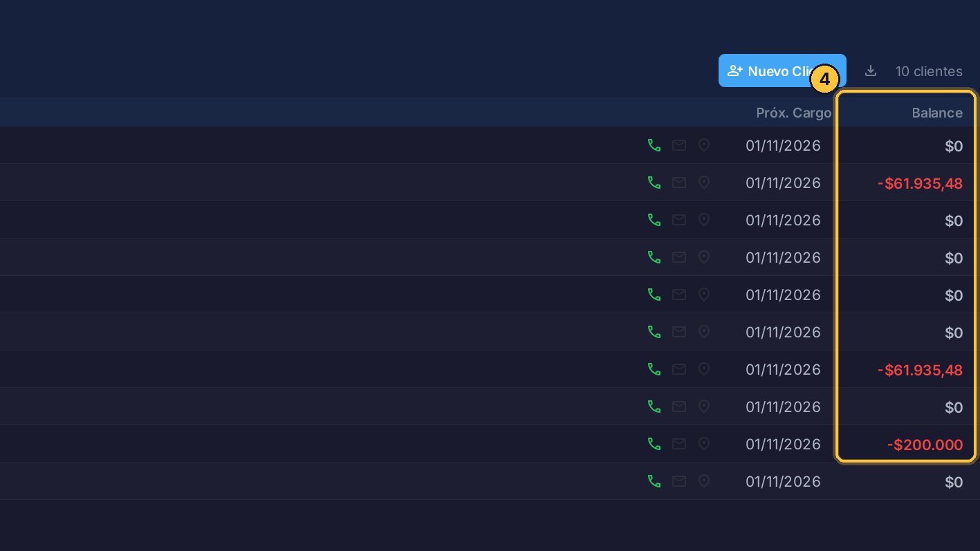The image size is (980, 551).
Task: Click the 01/11/2026 date in the first row
Action: pyautogui.click(x=783, y=145)
